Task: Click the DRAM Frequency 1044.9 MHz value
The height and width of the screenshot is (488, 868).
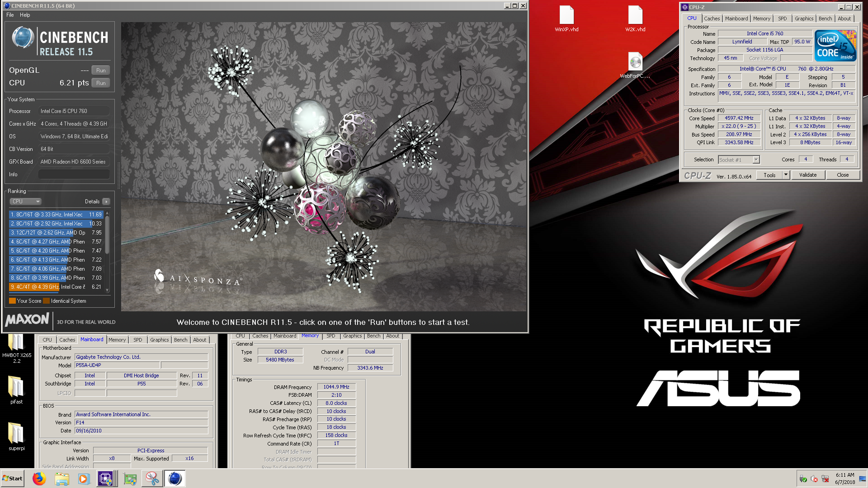Action: [336, 387]
